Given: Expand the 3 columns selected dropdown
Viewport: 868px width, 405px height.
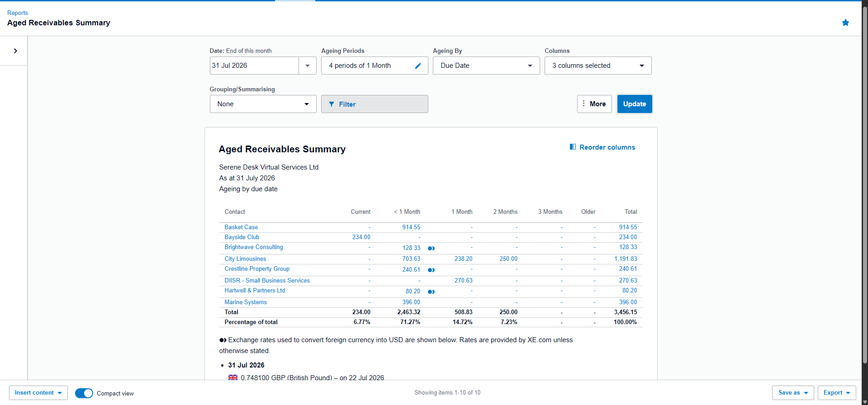Looking at the screenshot, I should [598, 66].
